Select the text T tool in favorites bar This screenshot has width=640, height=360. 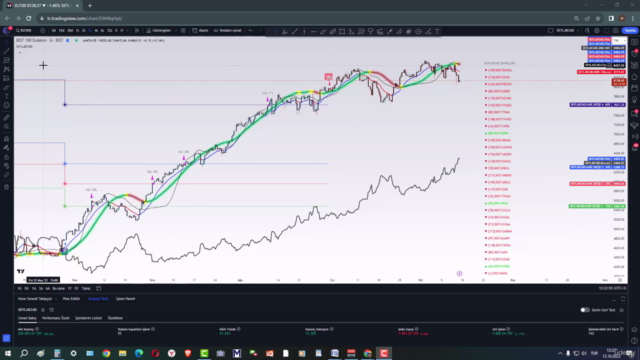437,31
